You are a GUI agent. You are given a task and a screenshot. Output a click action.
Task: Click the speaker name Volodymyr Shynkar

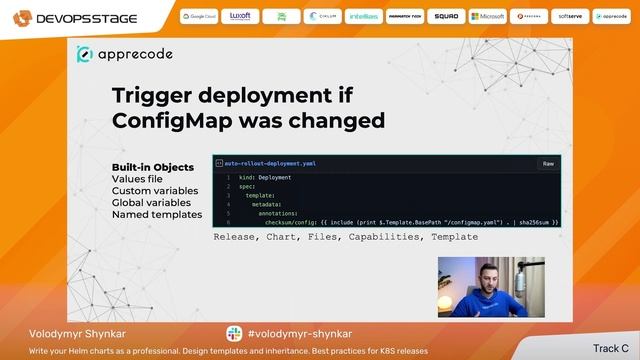78,334
